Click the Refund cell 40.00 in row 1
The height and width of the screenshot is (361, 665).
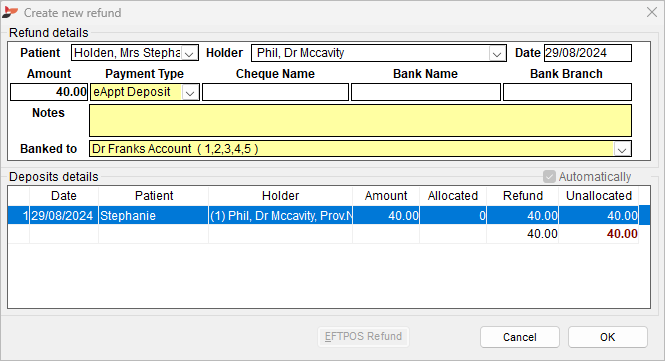523,215
